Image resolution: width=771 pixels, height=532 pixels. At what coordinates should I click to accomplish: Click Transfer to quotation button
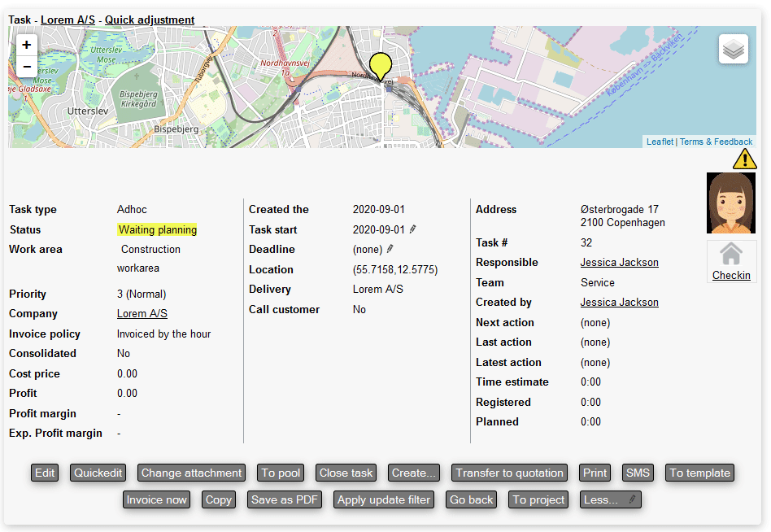(x=509, y=473)
